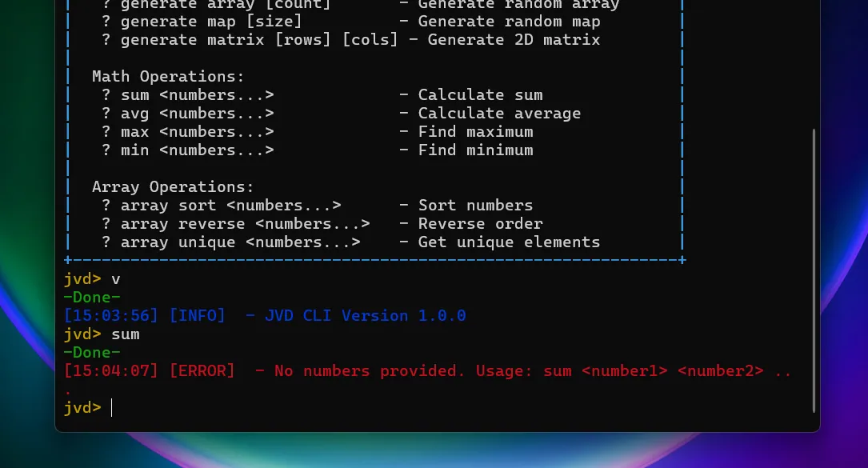The width and height of the screenshot is (868, 468).
Task: Click the [15:04:07] timestamp
Action: click(110, 371)
